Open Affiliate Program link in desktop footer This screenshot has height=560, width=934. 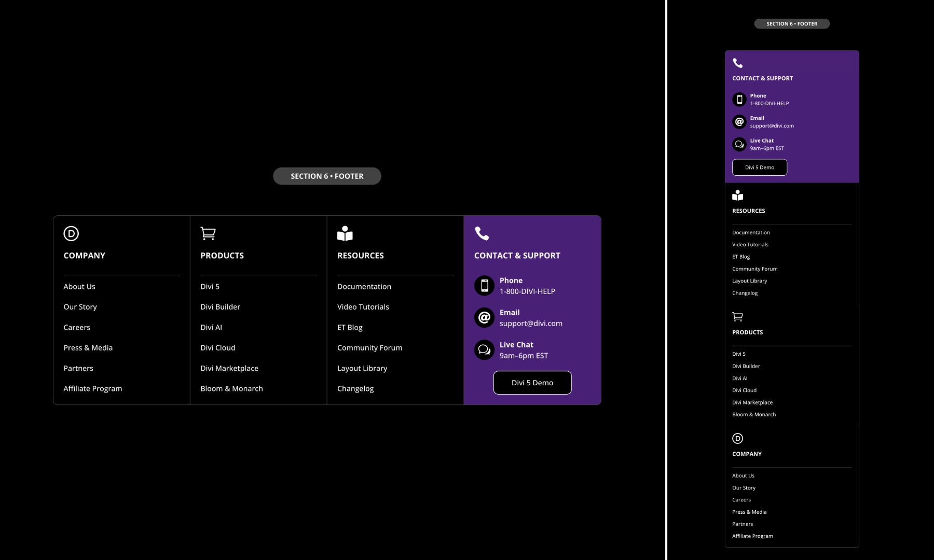93,388
